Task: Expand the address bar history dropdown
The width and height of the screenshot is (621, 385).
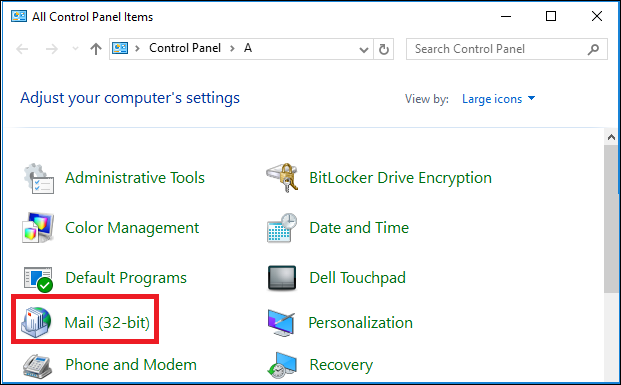Action: [364, 50]
